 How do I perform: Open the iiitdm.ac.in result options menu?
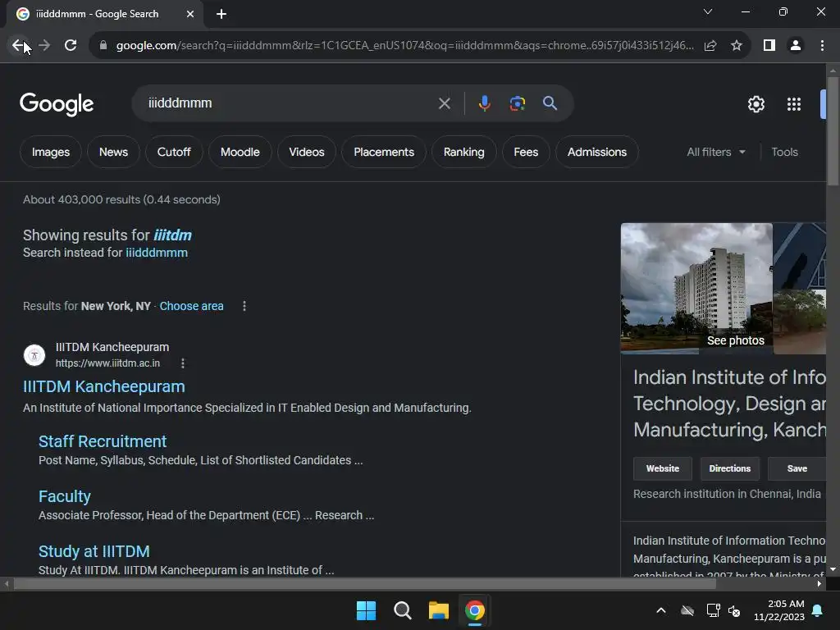click(x=183, y=363)
